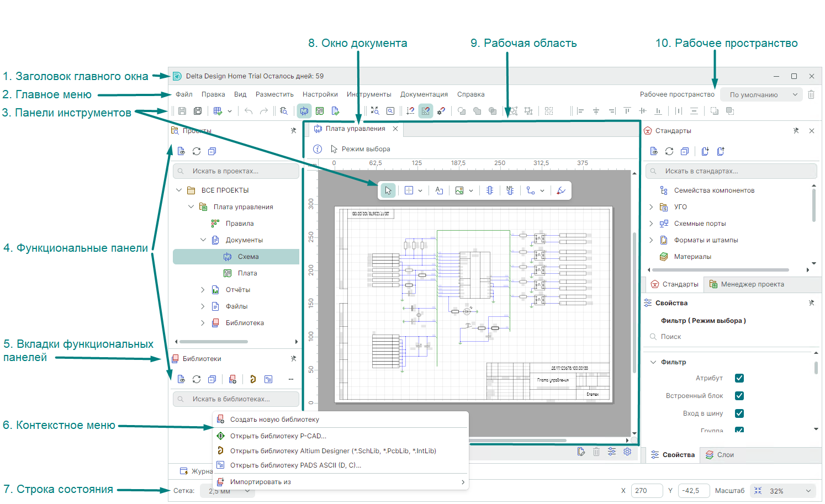Select the arrow selection tool on the canvas toolbar
The height and width of the screenshot is (504, 825).
pyautogui.click(x=388, y=190)
